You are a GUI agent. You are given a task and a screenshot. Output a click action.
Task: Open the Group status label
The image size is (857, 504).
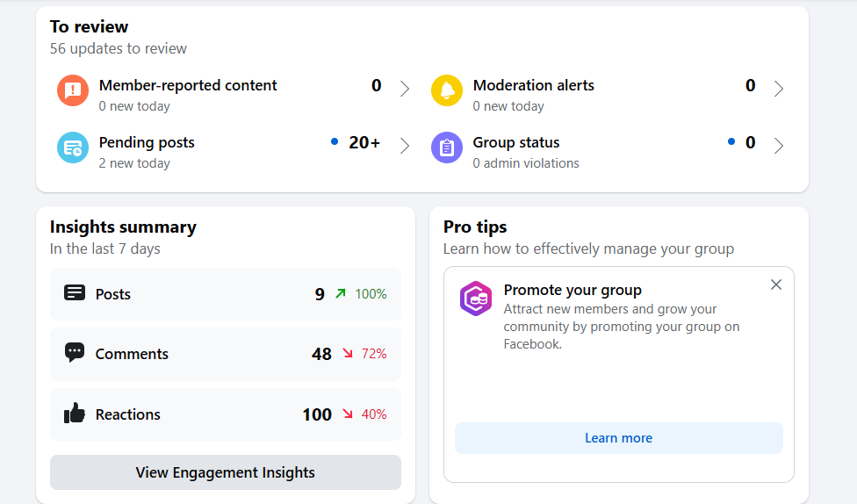click(x=516, y=142)
